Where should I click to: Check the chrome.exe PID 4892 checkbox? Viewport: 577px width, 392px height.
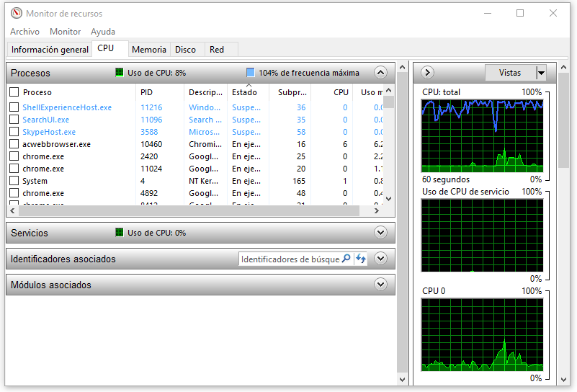pyautogui.click(x=14, y=193)
